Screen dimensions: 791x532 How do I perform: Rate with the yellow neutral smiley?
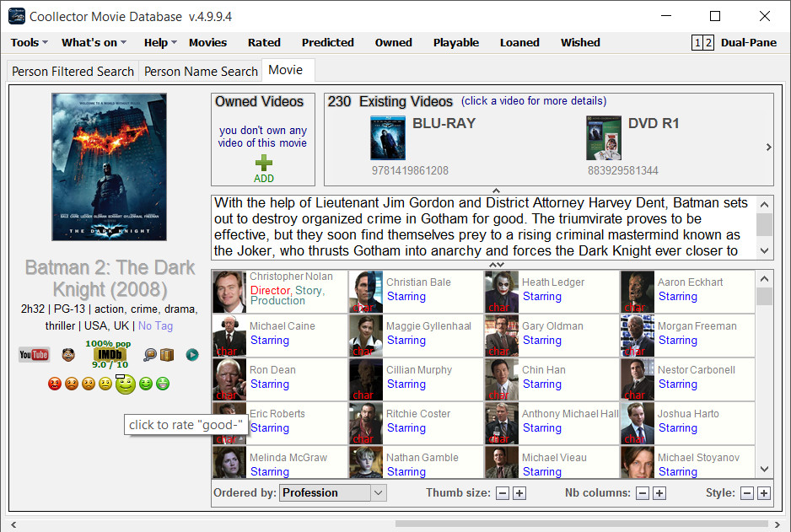(x=105, y=384)
